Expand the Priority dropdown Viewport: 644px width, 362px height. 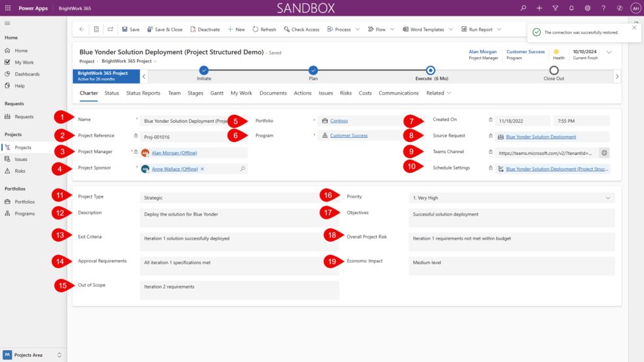[607, 197]
